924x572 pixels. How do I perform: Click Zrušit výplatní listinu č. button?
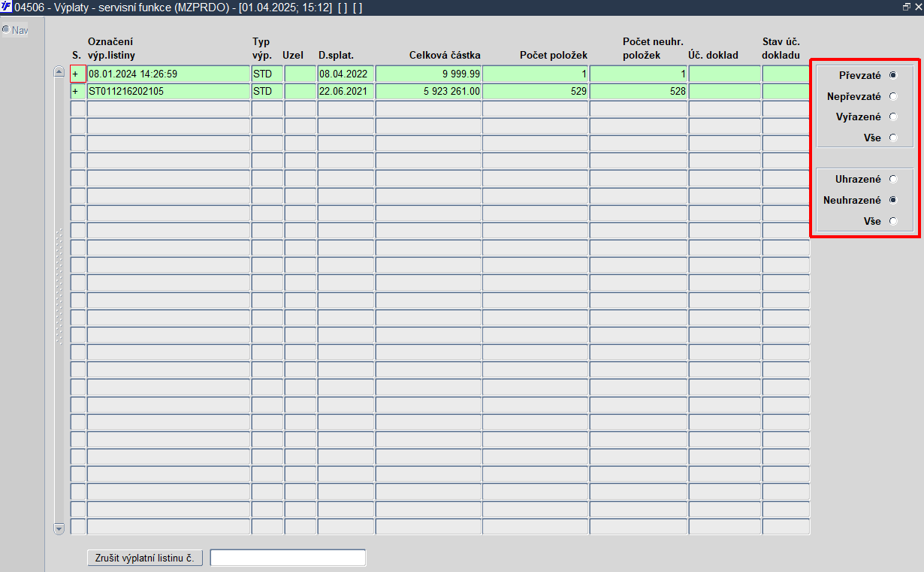click(x=145, y=558)
